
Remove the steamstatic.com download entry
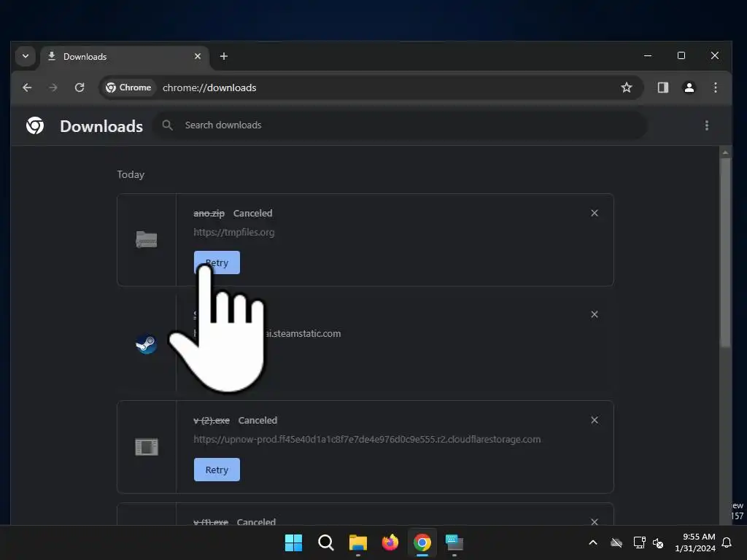pyautogui.click(x=594, y=314)
